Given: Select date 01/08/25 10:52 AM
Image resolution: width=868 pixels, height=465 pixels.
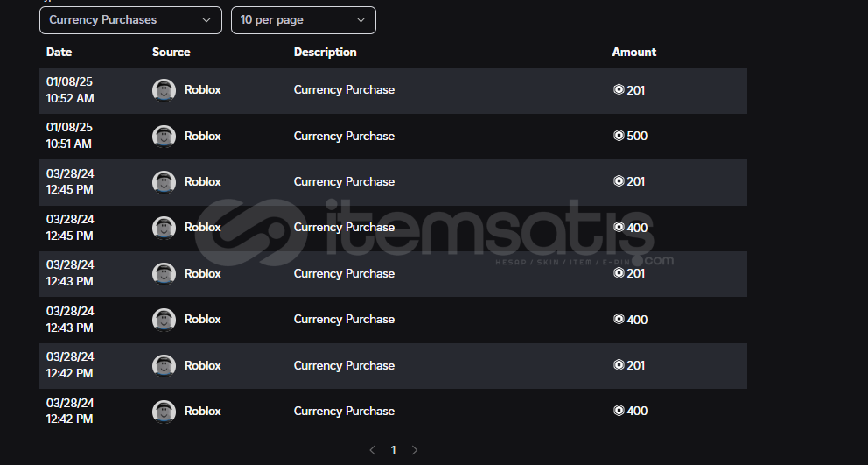Looking at the screenshot, I should click(x=70, y=90).
